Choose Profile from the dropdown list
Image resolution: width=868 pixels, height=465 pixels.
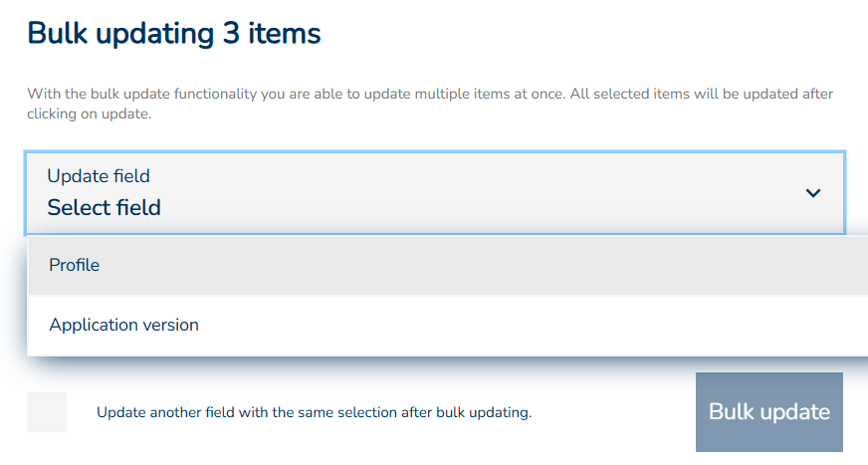pos(75,266)
